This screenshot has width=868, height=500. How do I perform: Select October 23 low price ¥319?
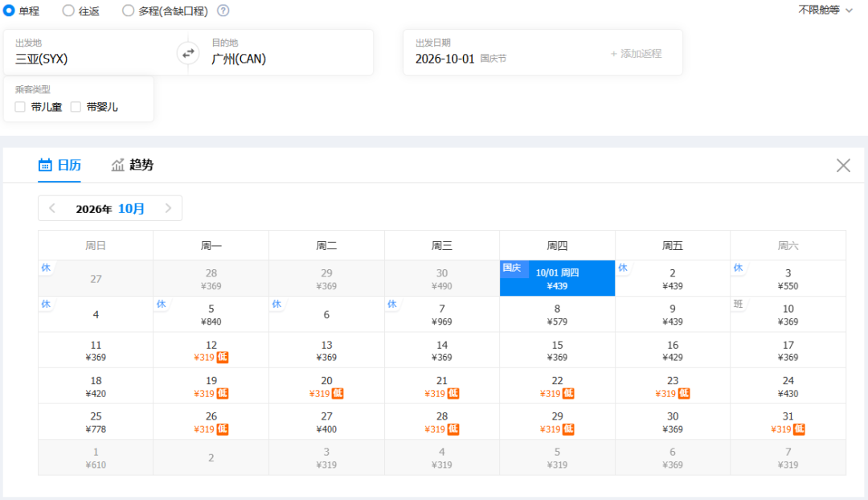(x=673, y=386)
